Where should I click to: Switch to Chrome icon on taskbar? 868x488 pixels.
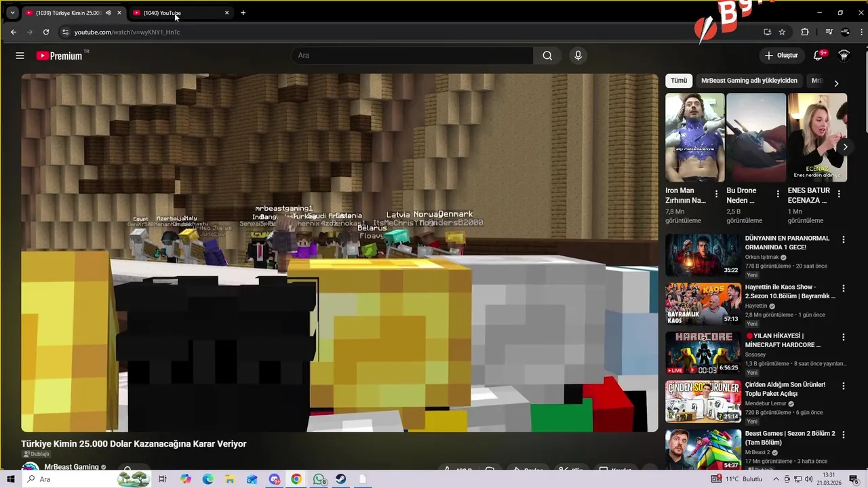(x=296, y=479)
